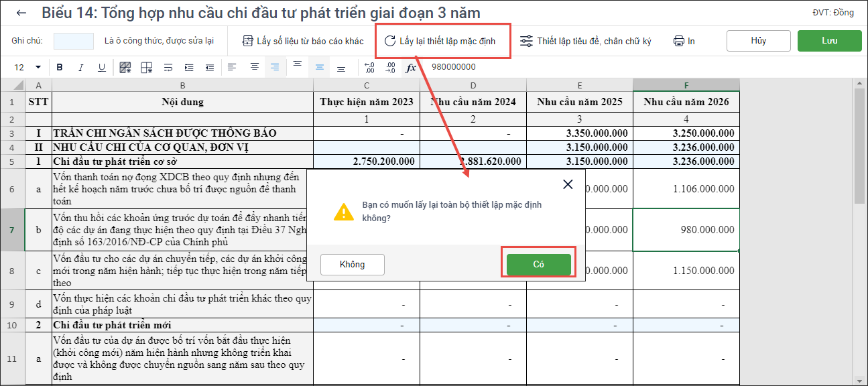868x386 pixels.
Task: Go back using the left arrow
Action: click(21, 13)
